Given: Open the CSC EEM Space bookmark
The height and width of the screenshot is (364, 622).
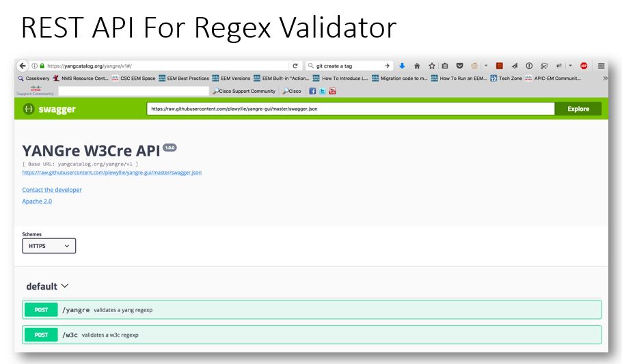Looking at the screenshot, I should 134,79.
